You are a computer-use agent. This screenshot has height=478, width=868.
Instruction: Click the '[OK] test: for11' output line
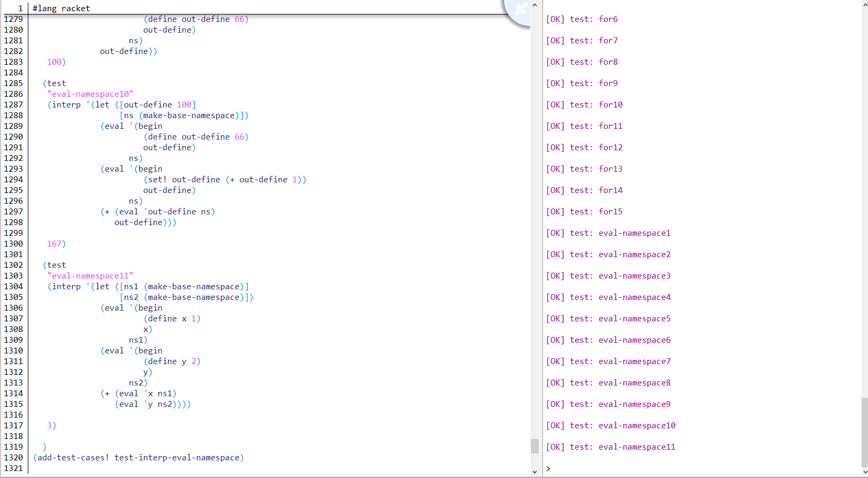click(x=584, y=126)
